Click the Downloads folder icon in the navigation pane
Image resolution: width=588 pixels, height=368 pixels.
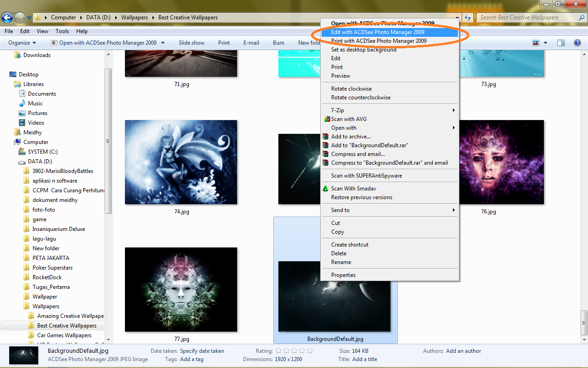17,55
